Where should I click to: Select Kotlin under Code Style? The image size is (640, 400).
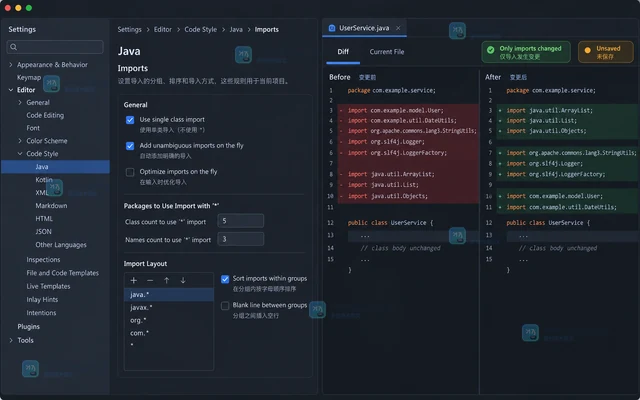44,180
